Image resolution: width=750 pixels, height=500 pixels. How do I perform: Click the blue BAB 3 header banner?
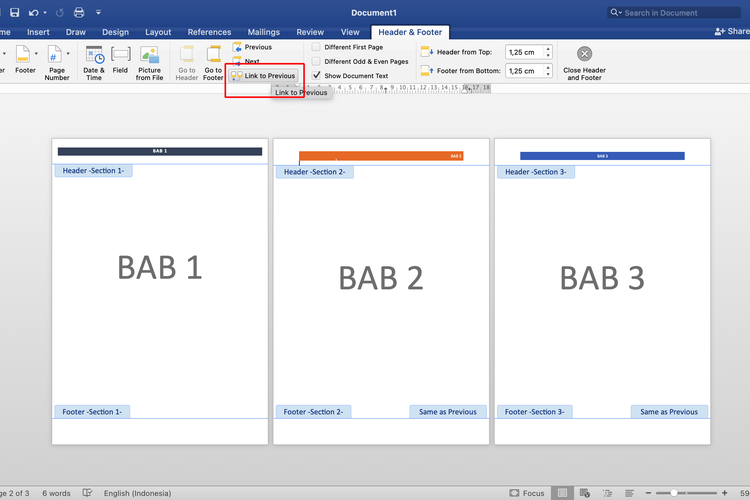coord(602,156)
